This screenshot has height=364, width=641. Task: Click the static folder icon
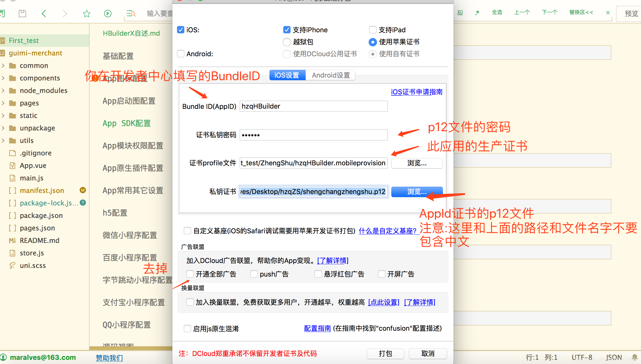12,116
